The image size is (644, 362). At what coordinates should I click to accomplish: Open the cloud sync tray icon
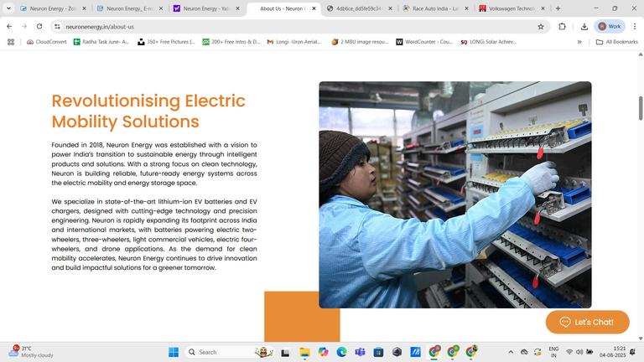pyautogui.click(x=524, y=352)
